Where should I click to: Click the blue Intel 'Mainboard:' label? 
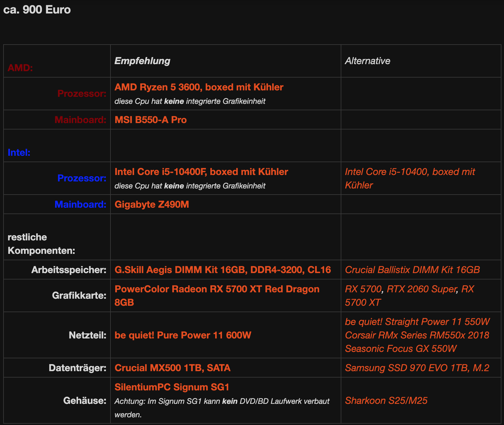coord(80,204)
